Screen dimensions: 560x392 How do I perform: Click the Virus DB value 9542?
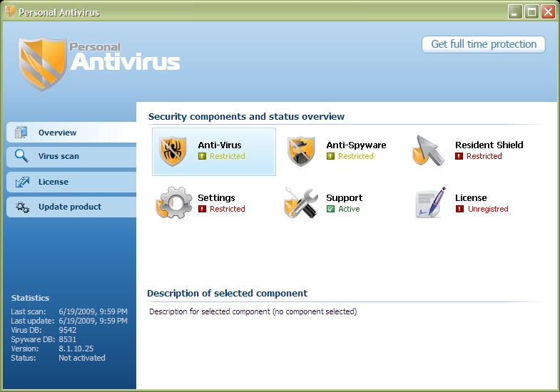click(x=68, y=330)
